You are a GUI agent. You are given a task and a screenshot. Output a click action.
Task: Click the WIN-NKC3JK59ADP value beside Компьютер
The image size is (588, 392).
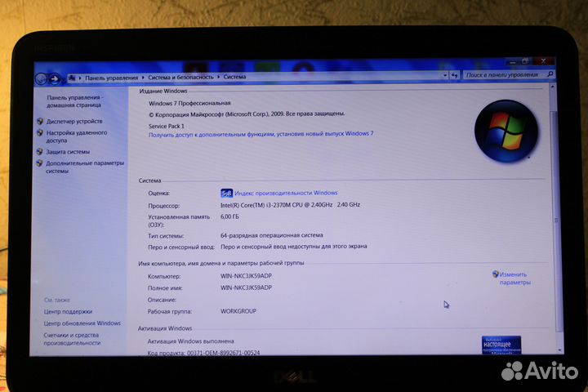click(246, 276)
